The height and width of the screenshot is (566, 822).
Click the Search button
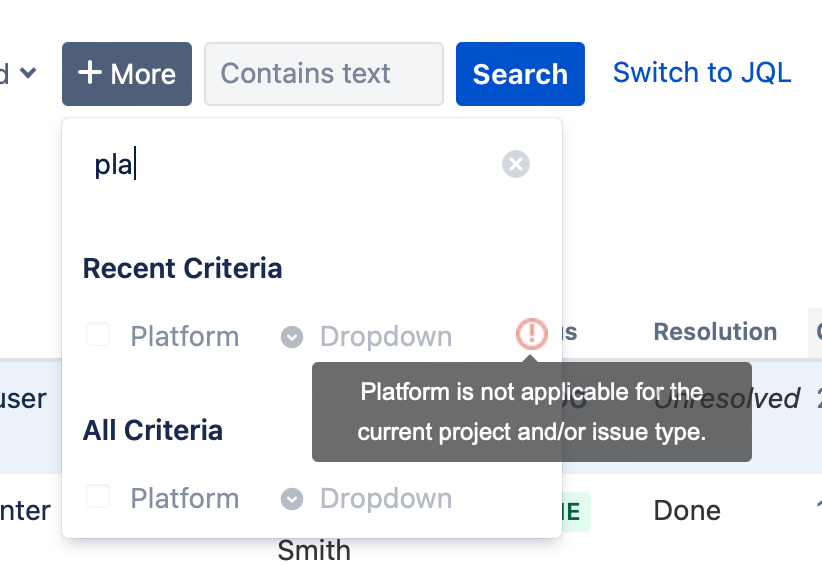pos(520,74)
